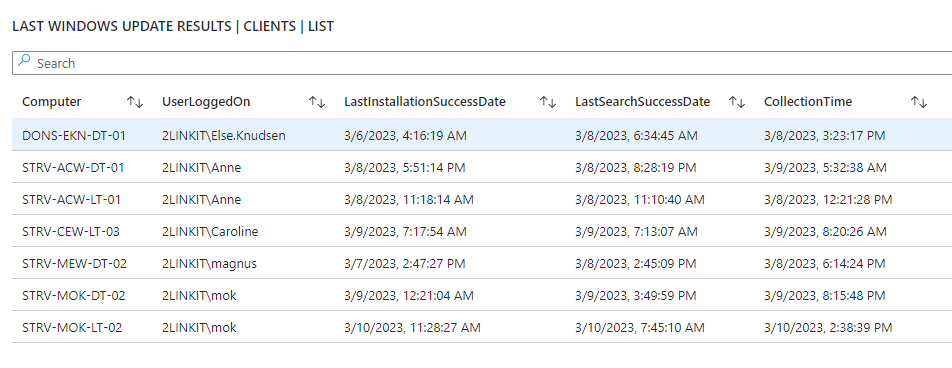The height and width of the screenshot is (368, 952).
Task: Click the CollectionTime column header
Action: click(808, 102)
